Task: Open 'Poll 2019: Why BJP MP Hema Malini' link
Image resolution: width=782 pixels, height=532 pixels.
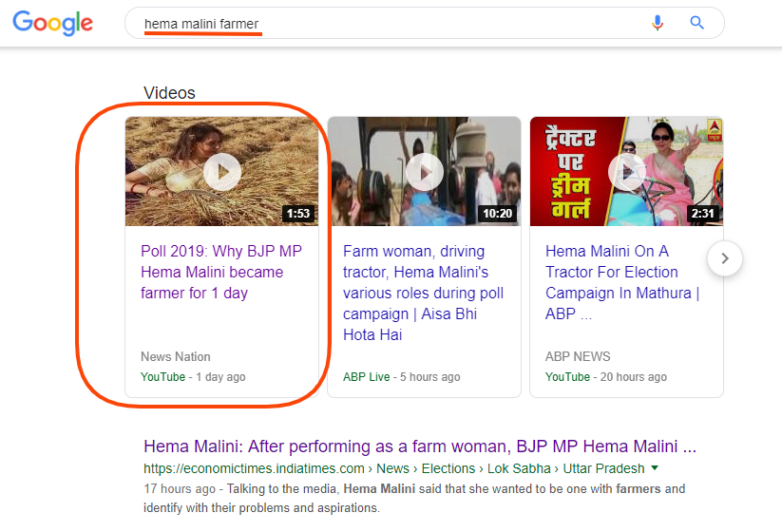Action: tap(221, 272)
